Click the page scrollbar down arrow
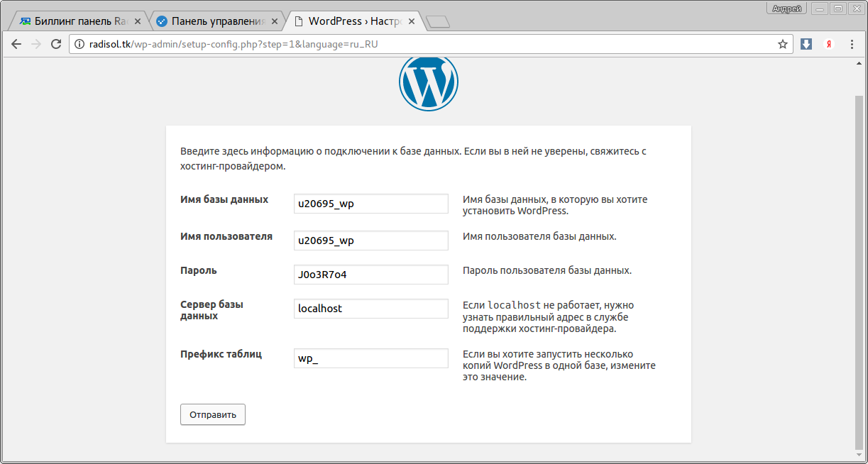 click(859, 455)
